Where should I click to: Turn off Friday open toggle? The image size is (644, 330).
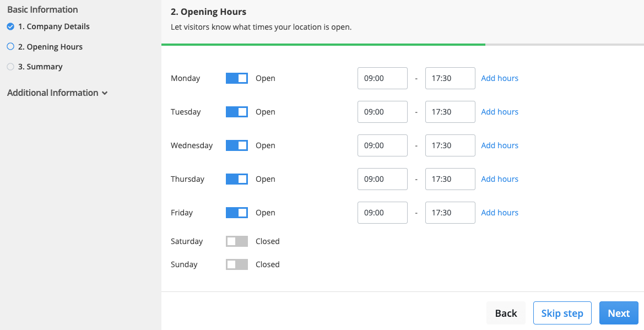[237, 213]
